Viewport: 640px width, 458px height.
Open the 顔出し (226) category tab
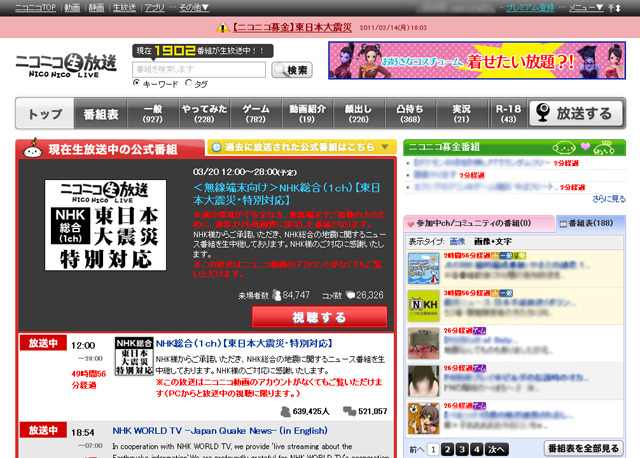pos(359,114)
